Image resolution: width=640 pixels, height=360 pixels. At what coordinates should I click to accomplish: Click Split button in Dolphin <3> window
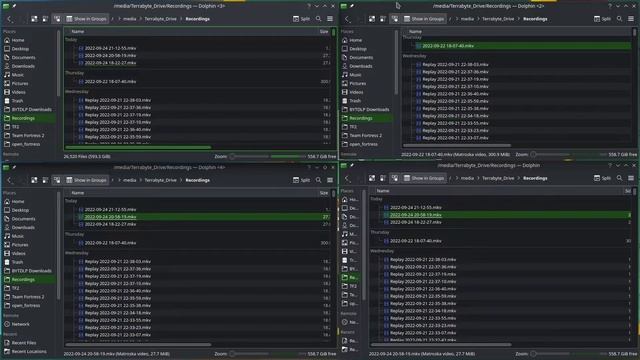click(301, 19)
